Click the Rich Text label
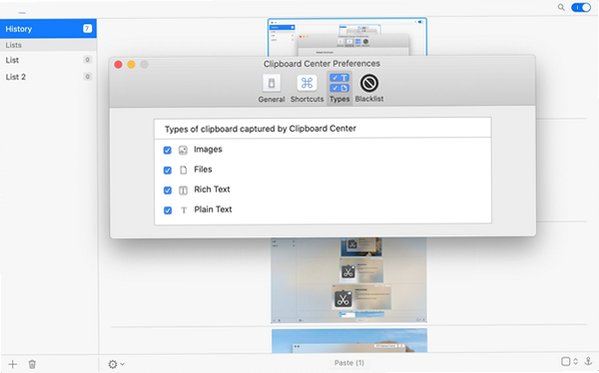This screenshot has width=599, height=373. [212, 189]
